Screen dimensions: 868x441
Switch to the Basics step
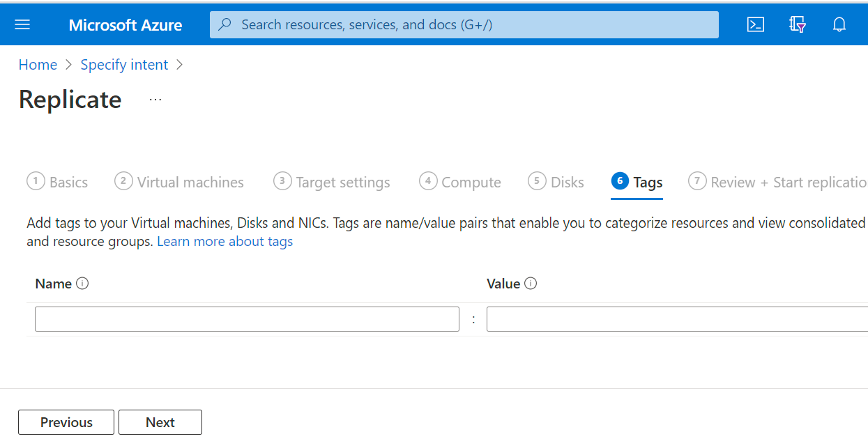point(57,182)
